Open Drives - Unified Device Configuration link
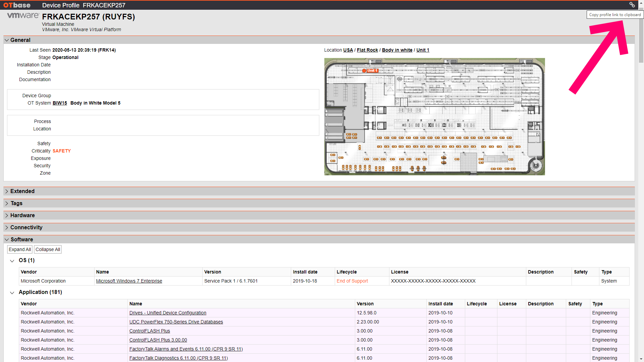Image resolution: width=644 pixels, height=362 pixels. pos(168,313)
